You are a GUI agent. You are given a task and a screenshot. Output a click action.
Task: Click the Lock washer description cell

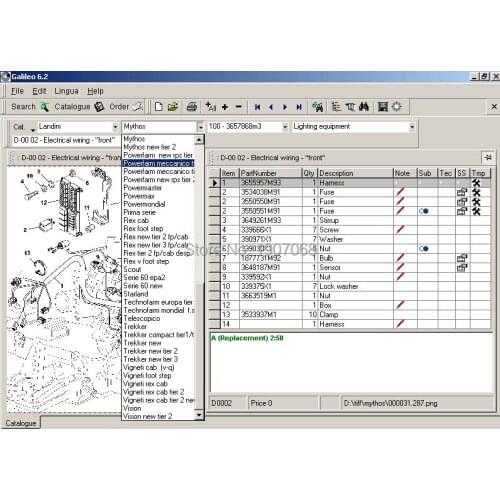click(x=355, y=286)
